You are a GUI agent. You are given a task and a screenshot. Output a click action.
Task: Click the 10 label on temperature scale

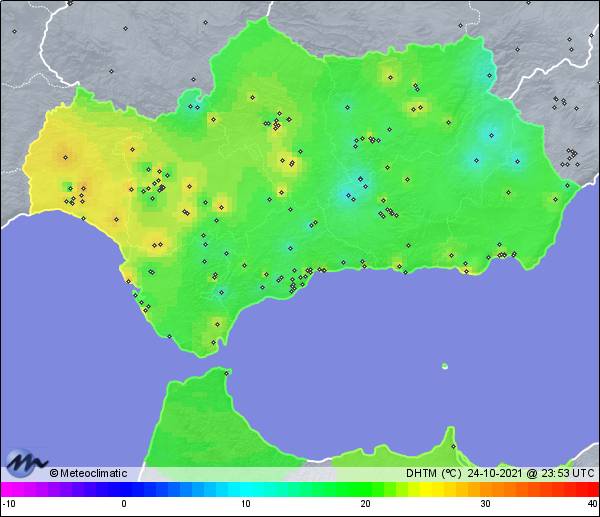coord(246,504)
